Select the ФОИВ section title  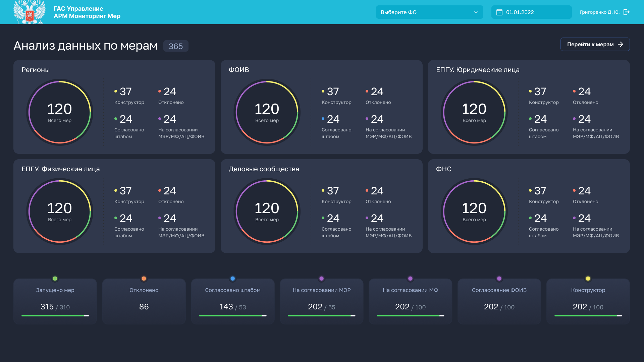[x=239, y=70]
